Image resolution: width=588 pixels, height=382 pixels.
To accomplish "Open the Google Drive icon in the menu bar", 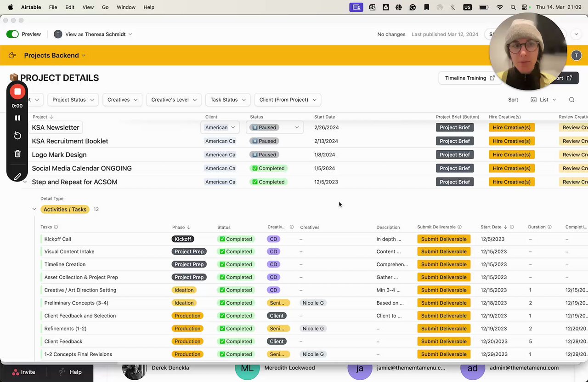I will 386,7.
